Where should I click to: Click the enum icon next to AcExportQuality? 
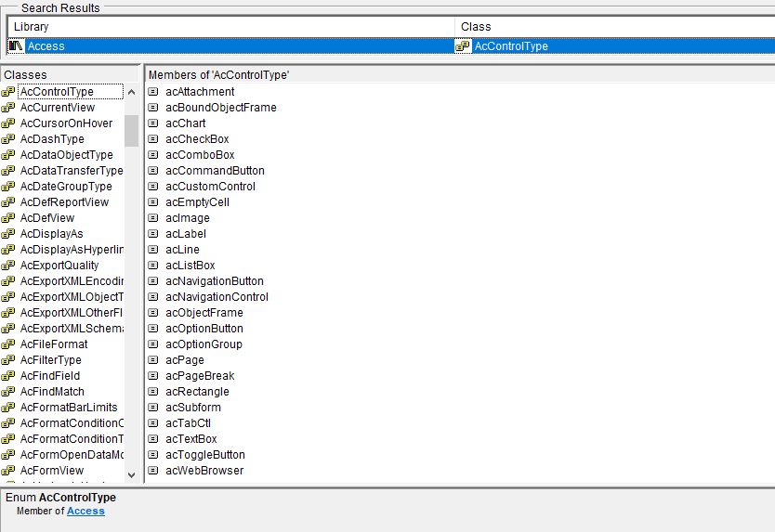[x=8, y=266]
